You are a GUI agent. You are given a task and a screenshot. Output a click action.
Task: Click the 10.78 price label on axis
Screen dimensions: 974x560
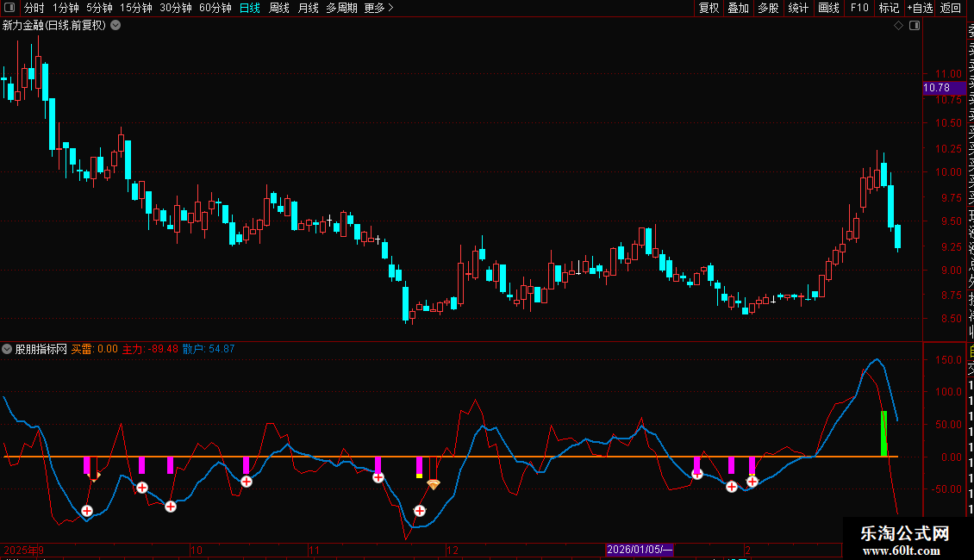[x=937, y=88]
